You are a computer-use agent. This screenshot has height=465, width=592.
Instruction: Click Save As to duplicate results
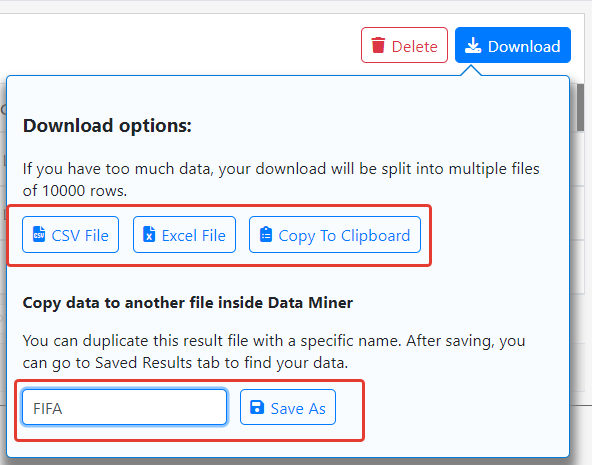(288, 407)
